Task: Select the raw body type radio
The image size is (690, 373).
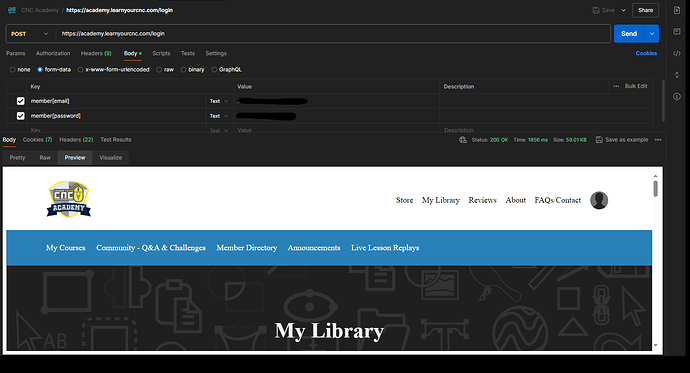Action: coord(159,69)
